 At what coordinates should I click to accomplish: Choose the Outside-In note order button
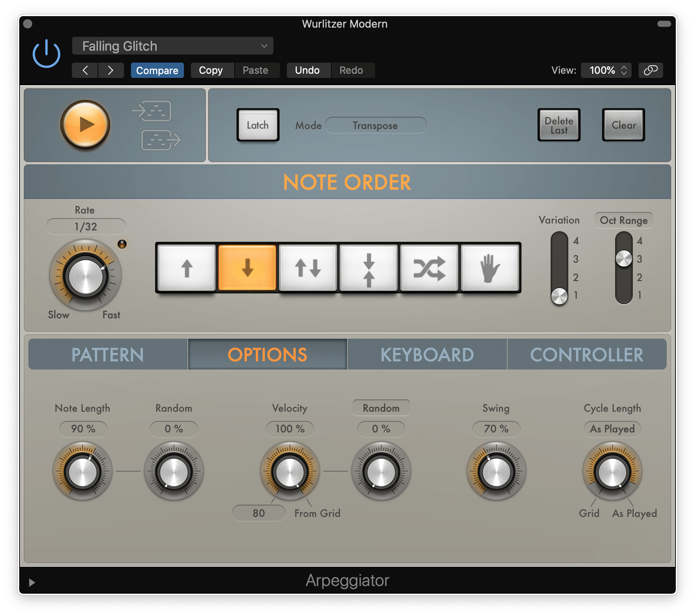pos(369,268)
